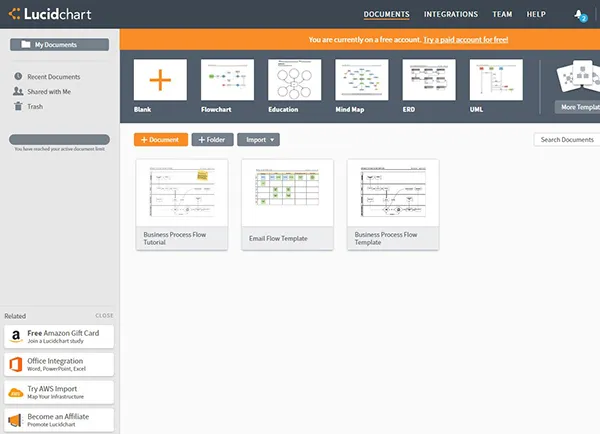Click the Amazon logo icon
The height and width of the screenshot is (434, 600).
pyautogui.click(x=16, y=336)
